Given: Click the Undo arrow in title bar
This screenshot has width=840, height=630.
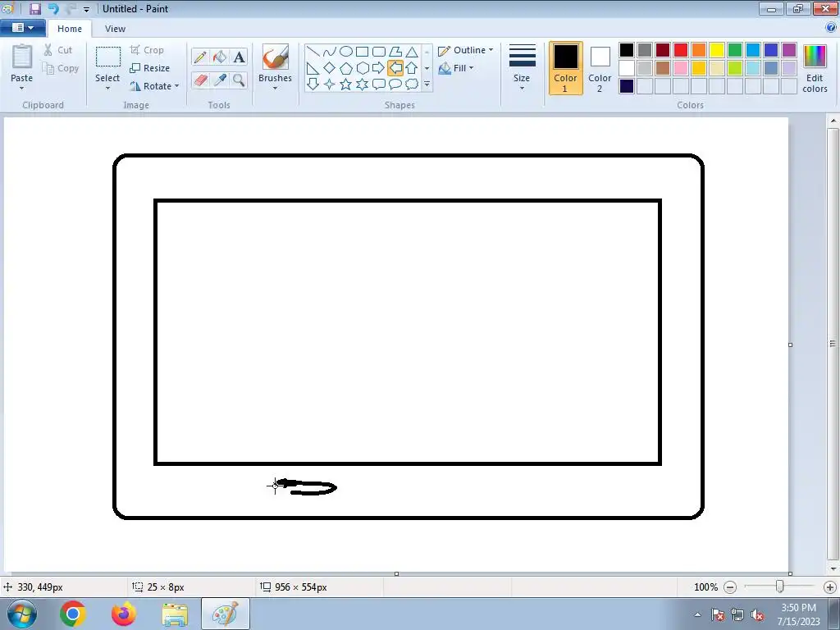Looking at the screenshot, I should click(x=53, y=8).
